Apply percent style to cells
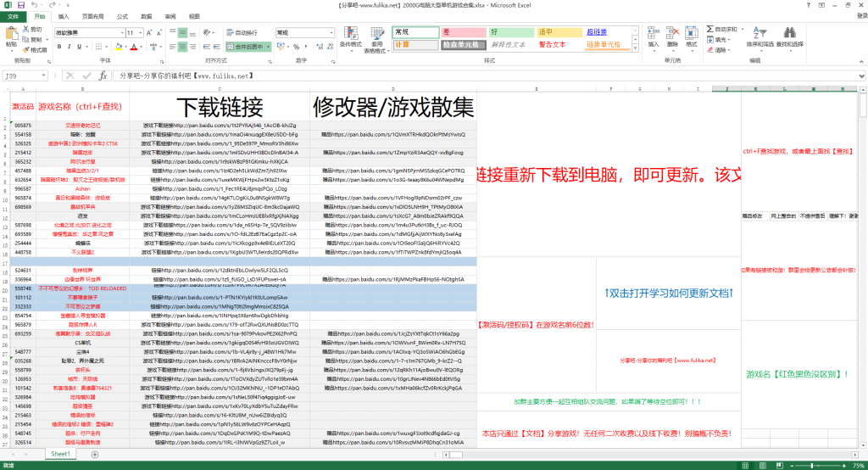The width and height of the screenshot is (868, 470). [x=296, y=47]
